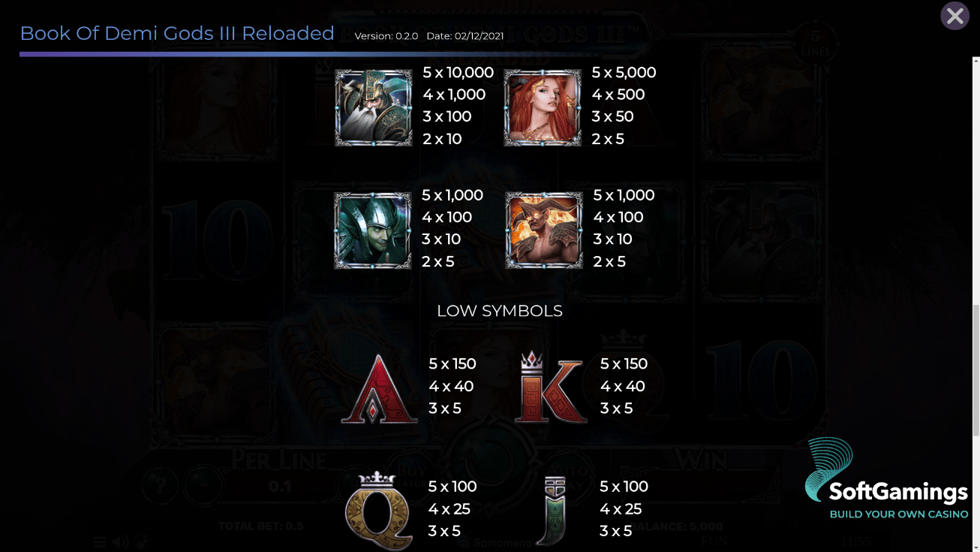Click the red-haired goddess symbol icon

[x=543, y=107]
